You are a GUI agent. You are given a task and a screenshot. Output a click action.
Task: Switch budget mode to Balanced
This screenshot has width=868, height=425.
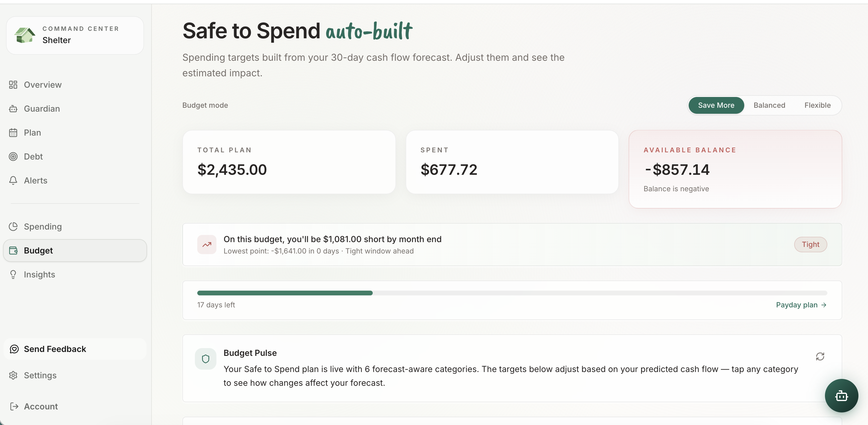(x=769, y=105)
